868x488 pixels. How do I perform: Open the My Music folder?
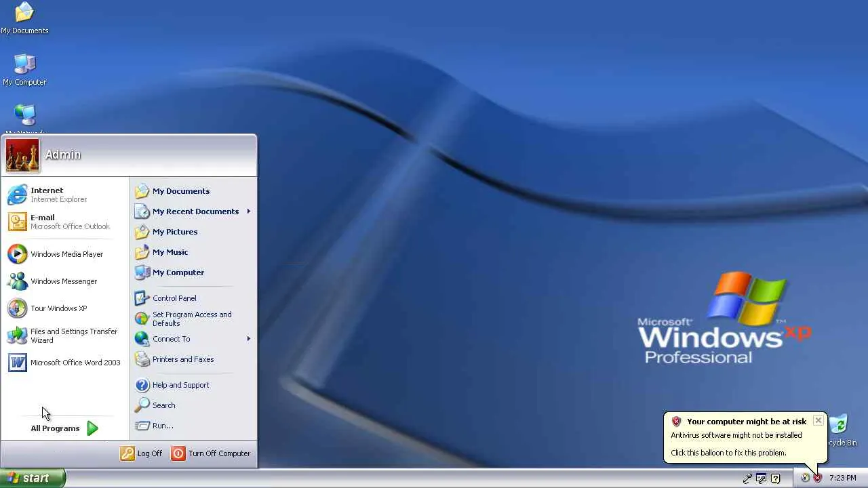click(x=193, y=252)
